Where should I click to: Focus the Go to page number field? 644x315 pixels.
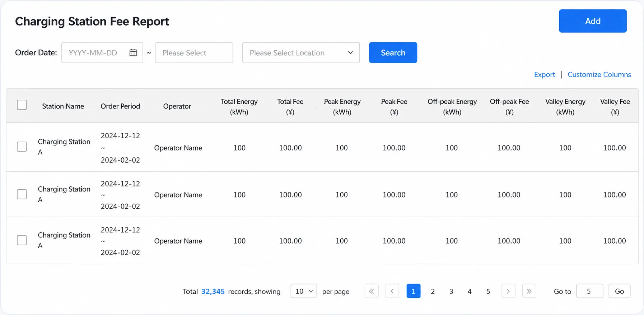click(589, 291)
